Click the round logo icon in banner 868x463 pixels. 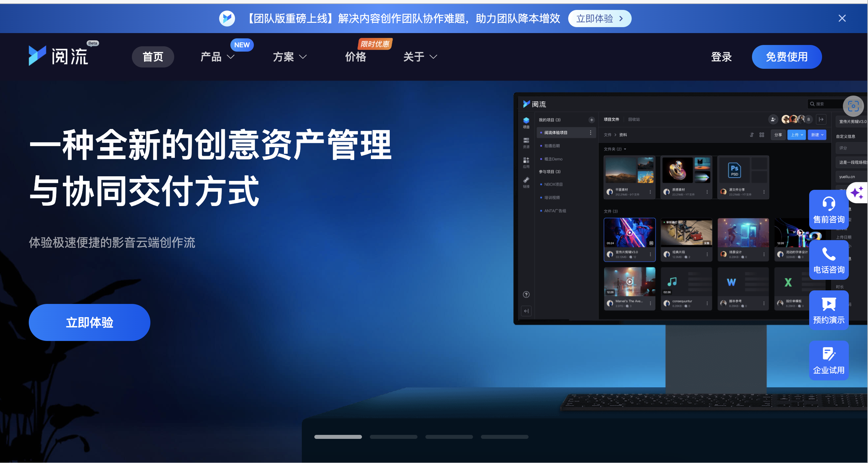click(x=227, y=18)
